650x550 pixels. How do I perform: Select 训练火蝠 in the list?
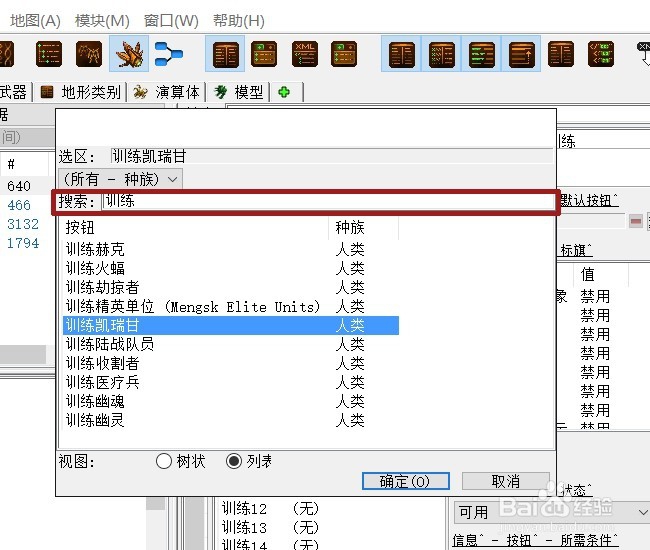tap(230, 268)
